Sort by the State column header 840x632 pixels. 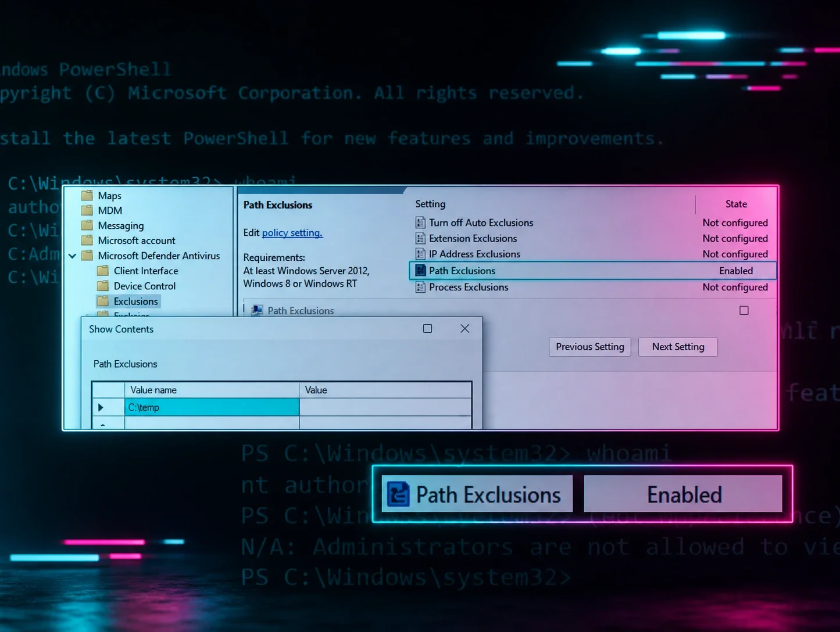click(736, 204)
